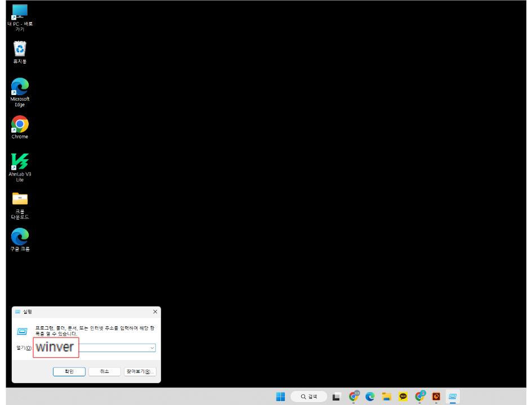The image size is (532, 405).
Task: Click the 취소 button in the Run dialog
Action: 104,372
